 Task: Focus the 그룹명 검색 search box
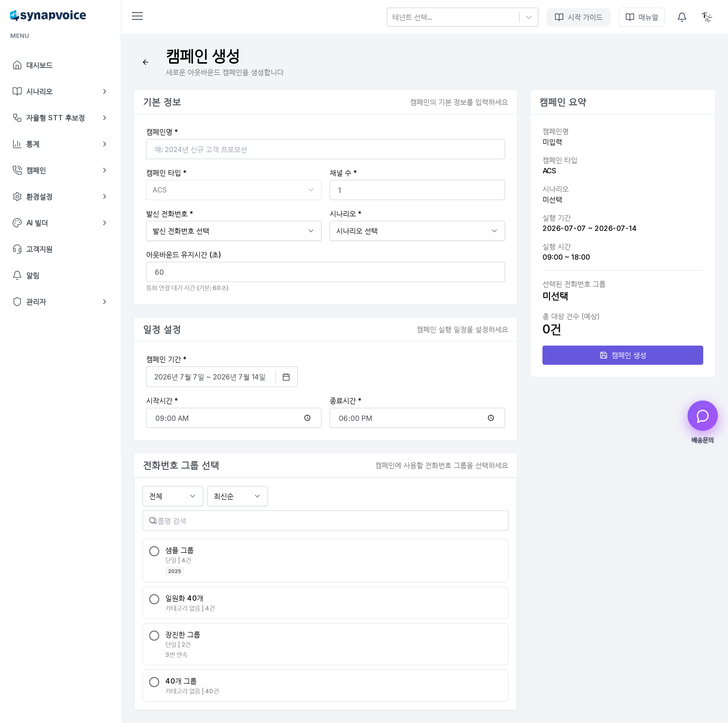click(326, 520)
